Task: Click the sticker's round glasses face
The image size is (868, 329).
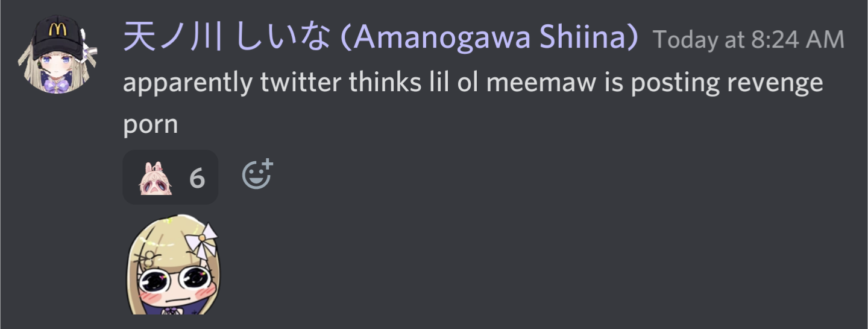Action: tap(174, 281)
